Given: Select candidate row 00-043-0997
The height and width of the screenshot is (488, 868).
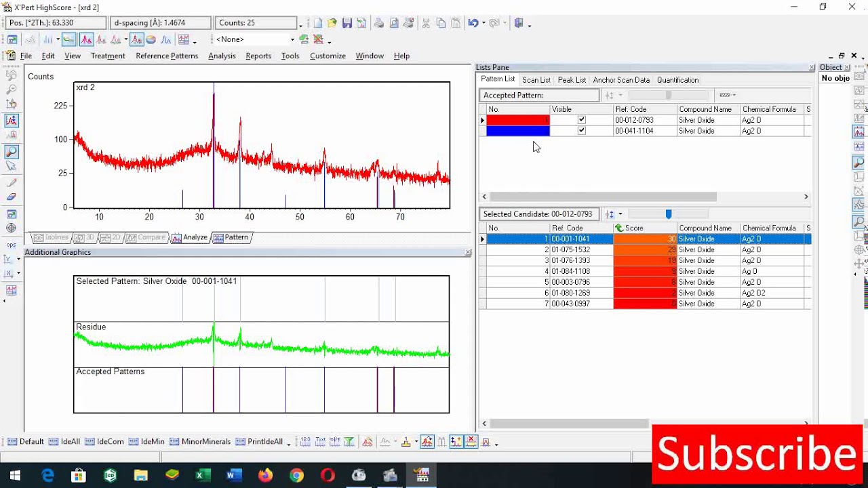Looking at the screenshot, I should 645,304.
